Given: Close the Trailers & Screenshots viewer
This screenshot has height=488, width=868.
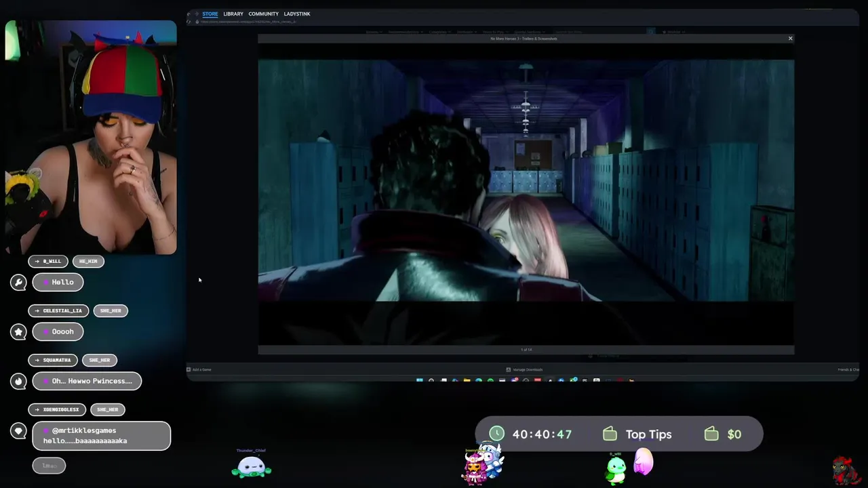Looking at the screenshot, I should (790, 39).
